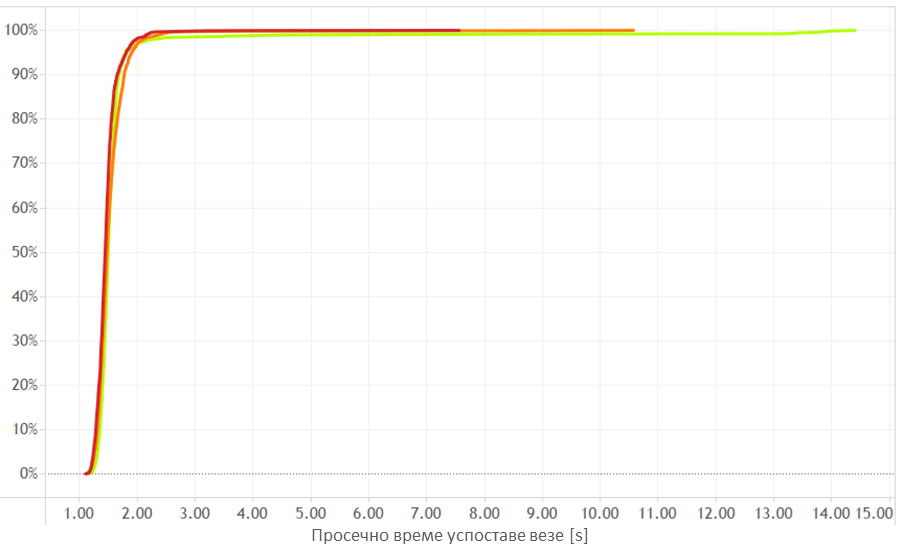
Task: Click the 70% y-axis tick label
Action: pyautogui.click(x=24, y=163)
